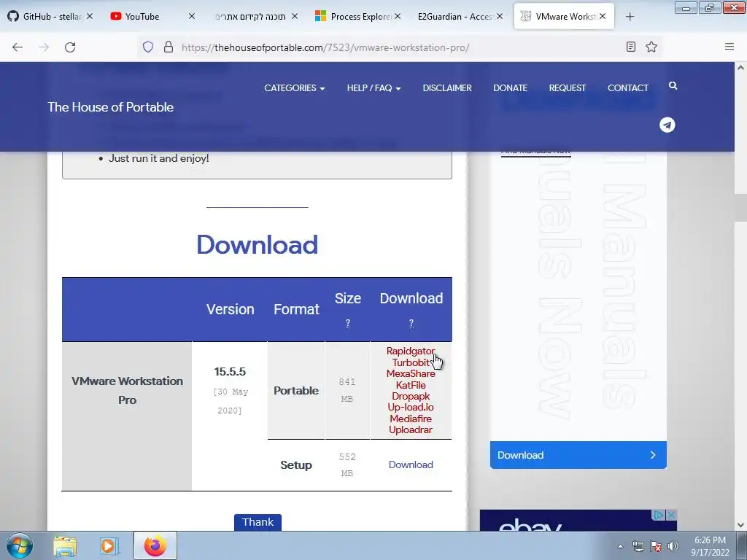Open the Windows Start orb

(20, 545)
